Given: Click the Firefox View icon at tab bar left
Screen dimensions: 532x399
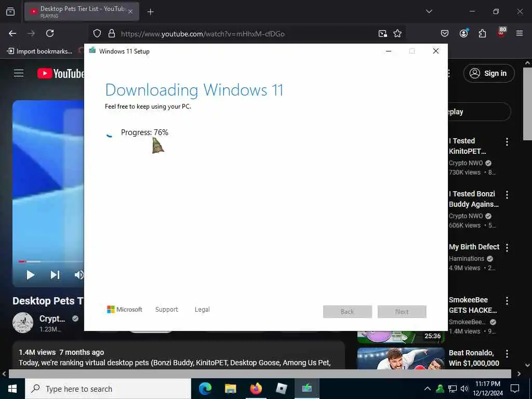Looking at the screenshot, I should pyautogui.click(x=10, y=11).
